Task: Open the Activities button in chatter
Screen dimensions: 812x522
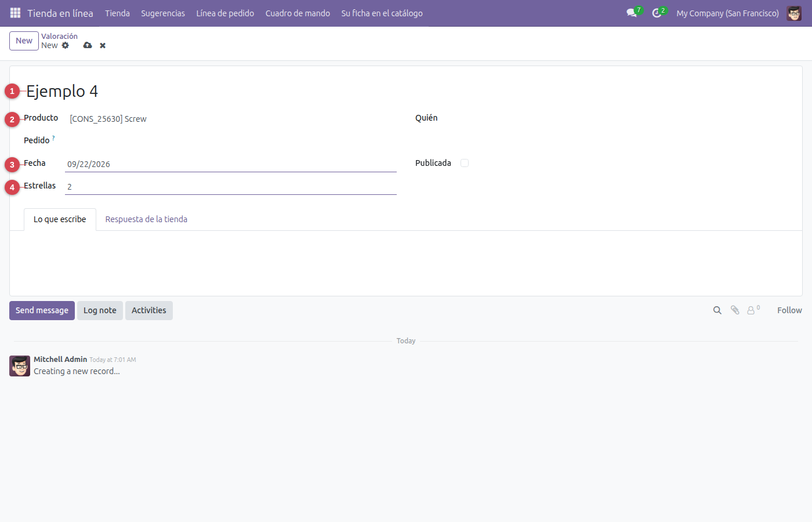Action: [148, 310]
